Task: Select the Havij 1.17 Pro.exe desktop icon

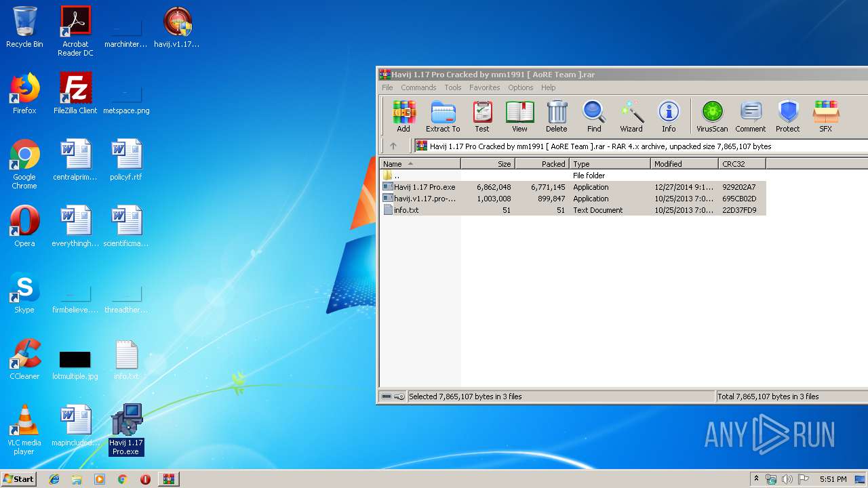Action: [126, 430]
